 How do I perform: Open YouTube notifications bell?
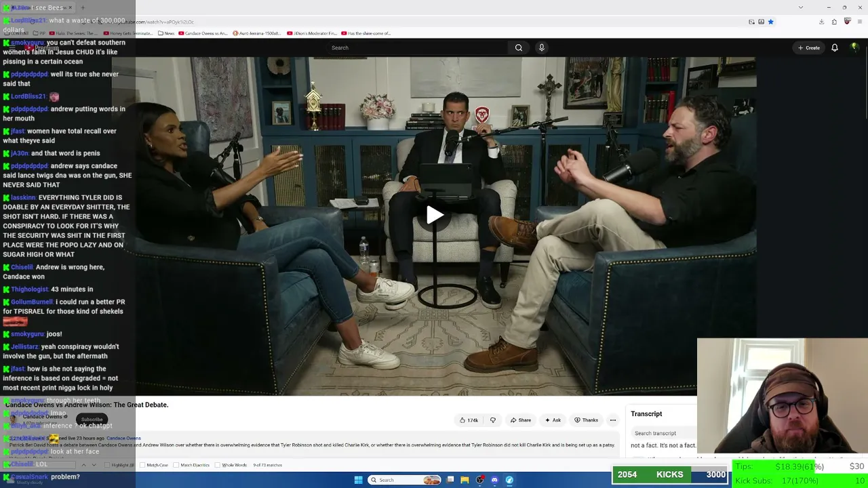click(x=835, y=47)
